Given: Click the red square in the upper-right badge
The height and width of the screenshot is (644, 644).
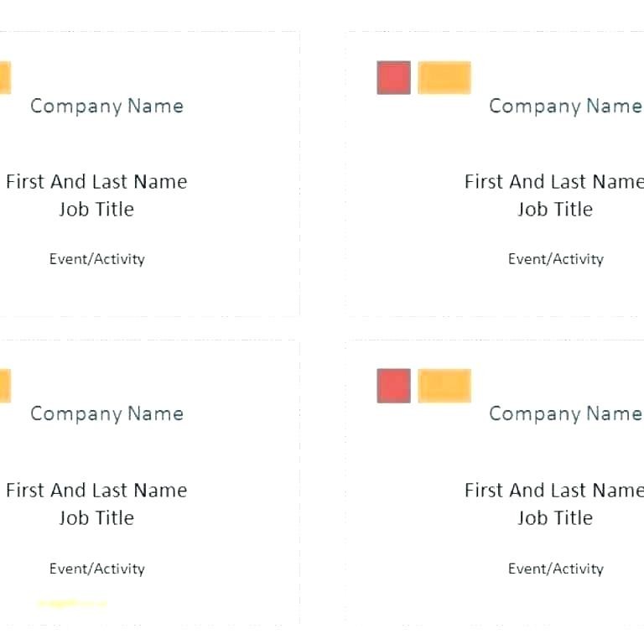Looking at the screenshot, I should pyautogui.click(x=394, y=77).
